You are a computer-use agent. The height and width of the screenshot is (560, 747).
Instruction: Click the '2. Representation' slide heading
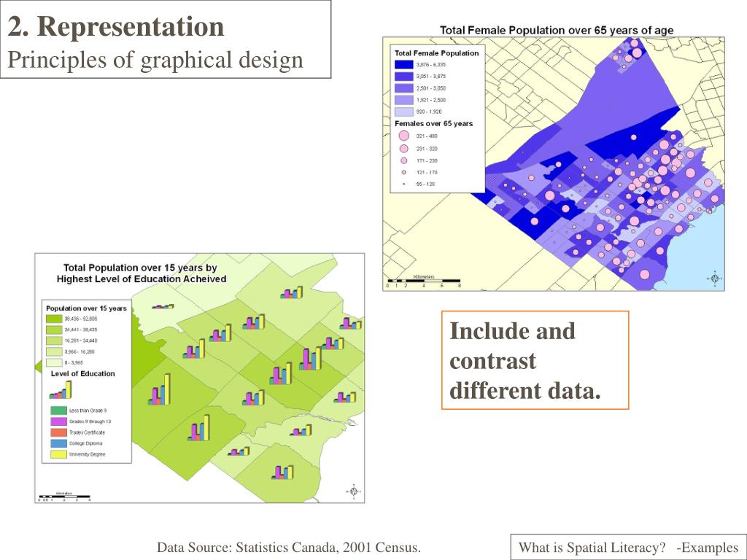116,26
